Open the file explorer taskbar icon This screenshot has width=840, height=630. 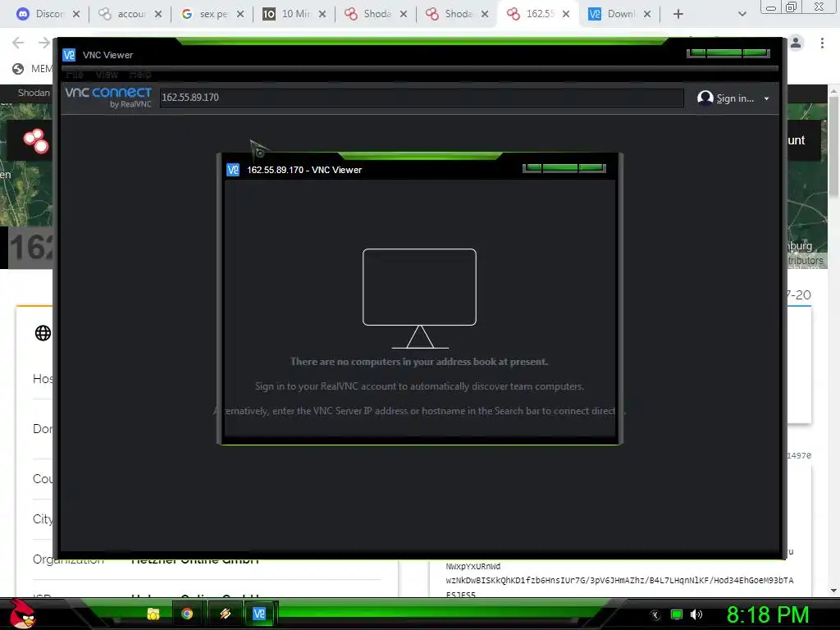pos(153,614)
